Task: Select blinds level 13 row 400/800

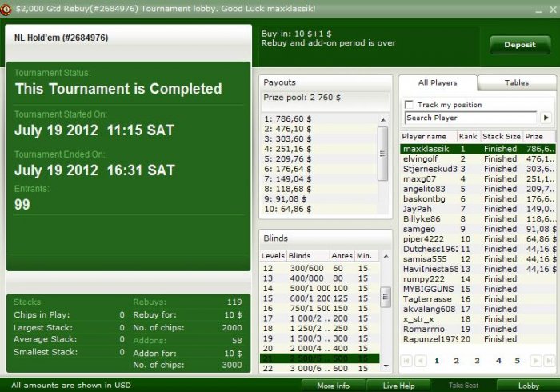Action: point(320,278)
